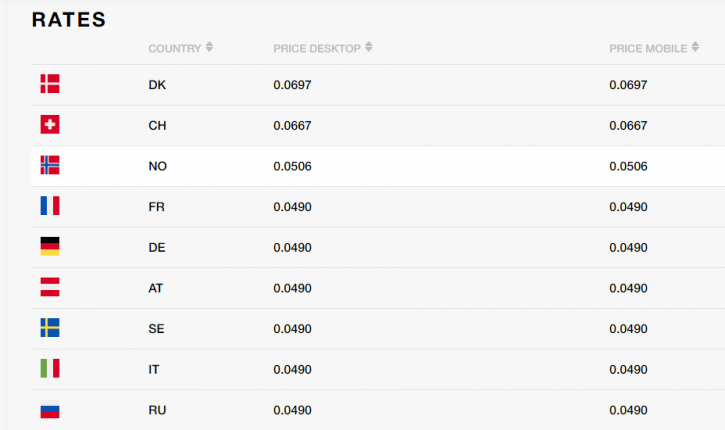This screenshot has width=725, height=430.
Task: Click the Norway flag icon
Action: coord(50,165)
